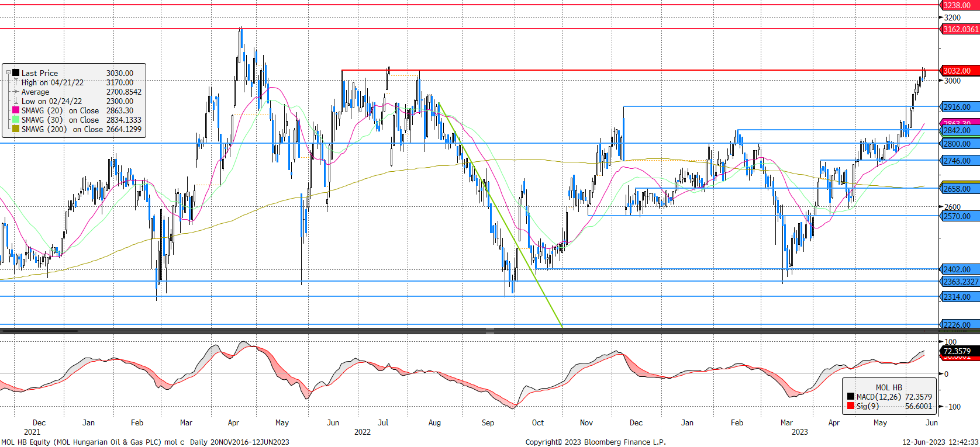
Task: Click the -100 MACD axis tick
Action: (953, 407)
